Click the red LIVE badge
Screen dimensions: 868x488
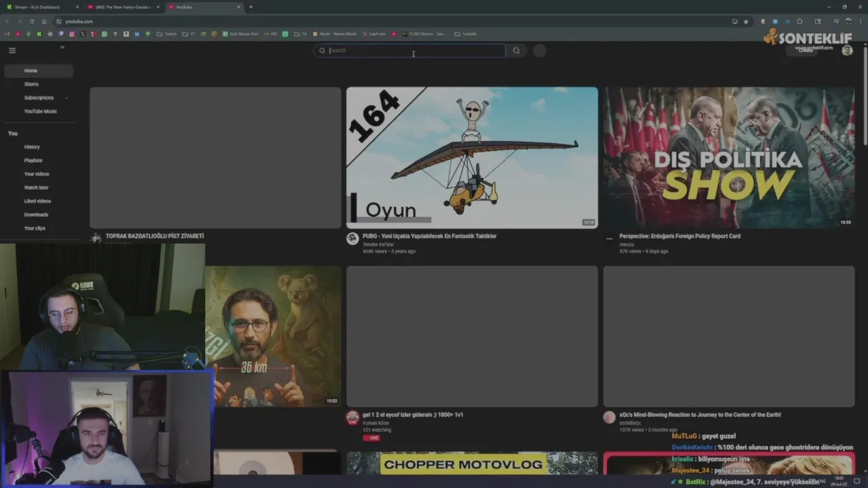[372, 438]
